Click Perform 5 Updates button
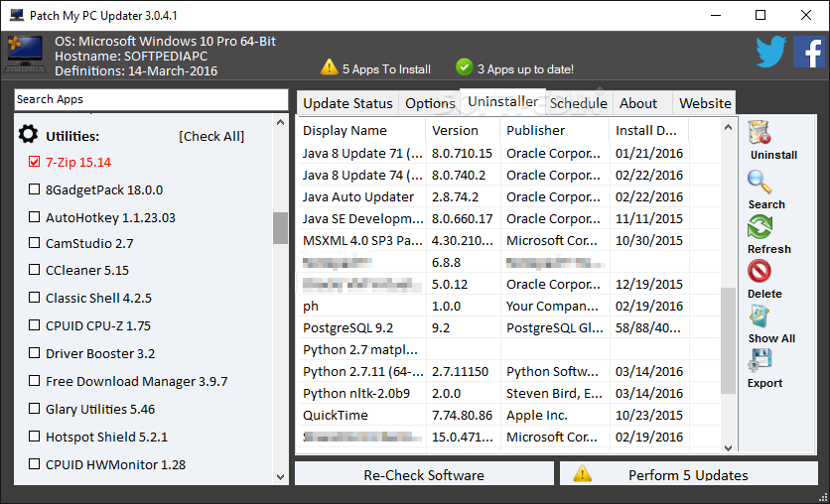This screenshot has width=830, height=504. point(689,474)
